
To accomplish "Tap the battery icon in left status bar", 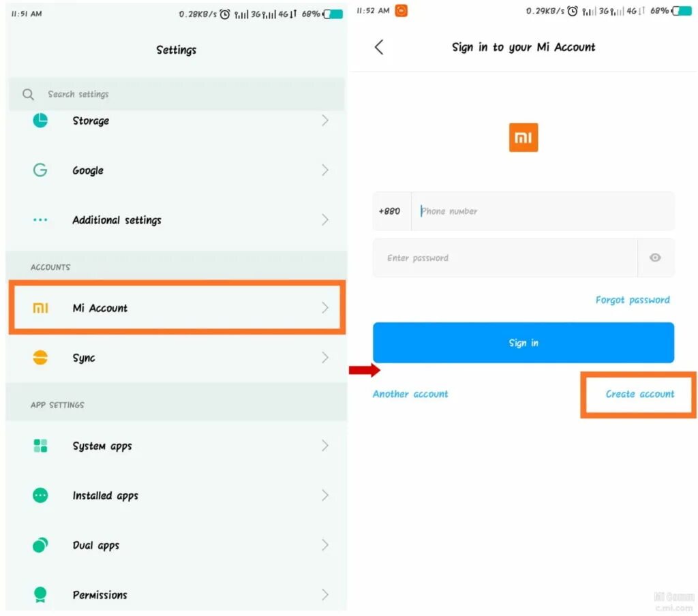I will click(333, 14).
